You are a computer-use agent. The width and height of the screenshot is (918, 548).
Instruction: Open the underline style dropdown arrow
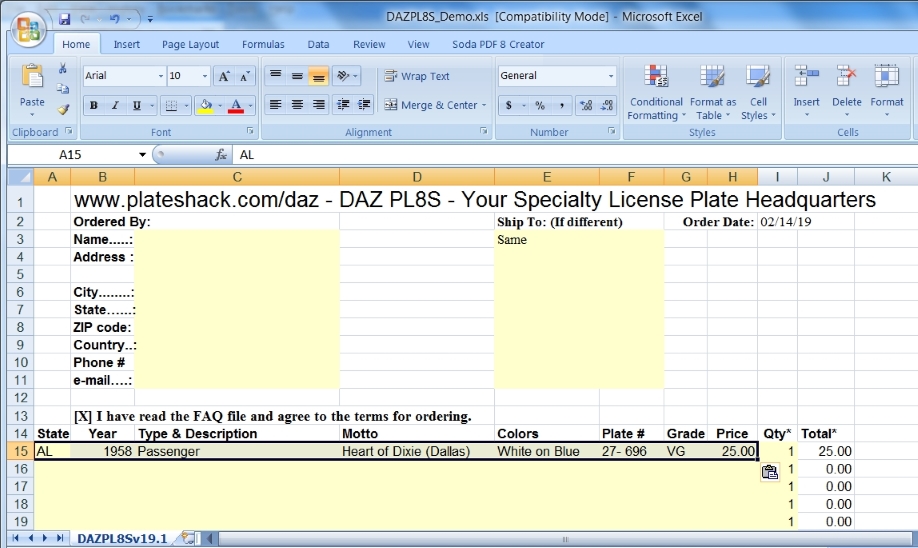(152, 105)
